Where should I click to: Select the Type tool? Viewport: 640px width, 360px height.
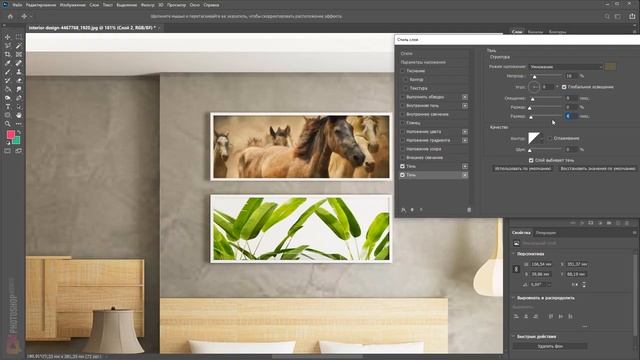[7, 107]
